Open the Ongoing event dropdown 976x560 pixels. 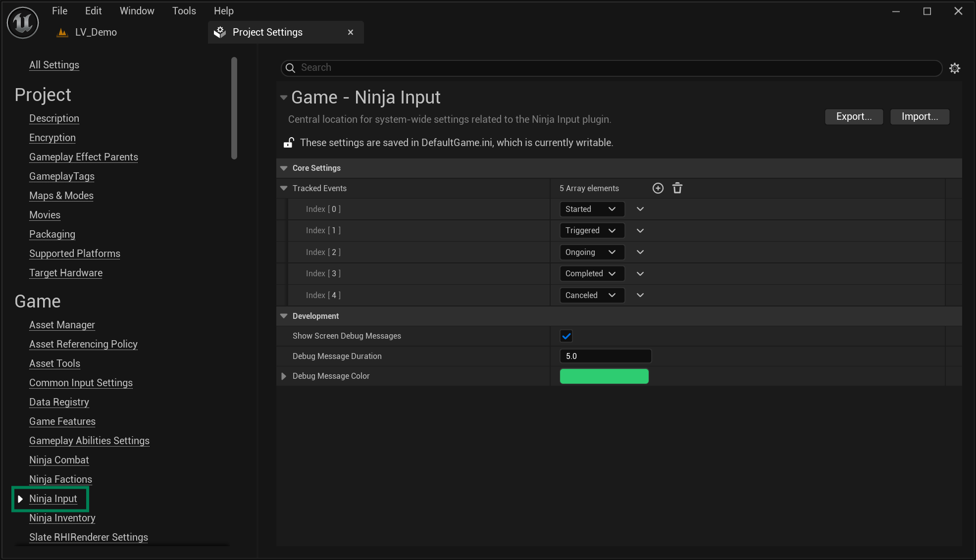[x=592, y=252]
